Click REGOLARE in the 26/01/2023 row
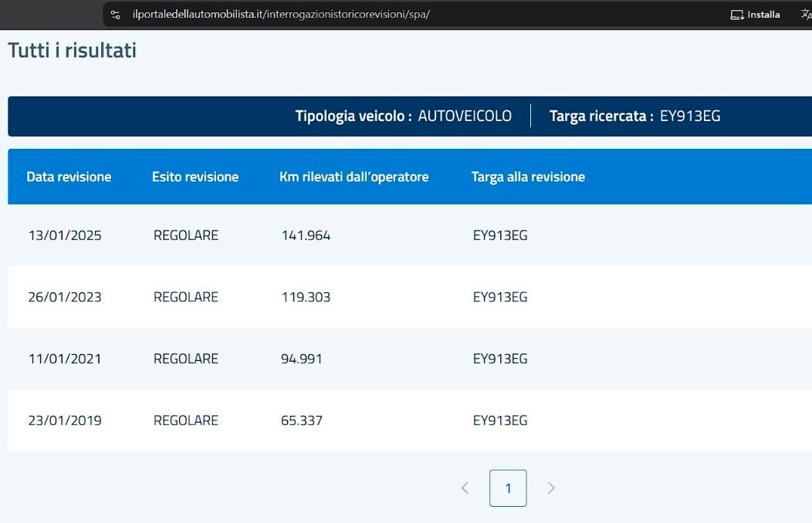Image resolution: width=812 pixels, height=523 pixels. coord(186,297)
